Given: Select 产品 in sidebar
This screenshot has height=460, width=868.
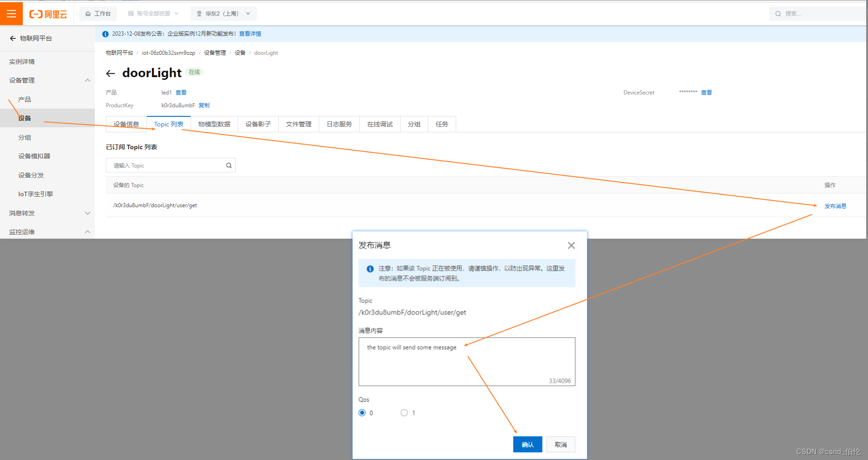Looking at the screenshot, I should click(x=25, y=99).
